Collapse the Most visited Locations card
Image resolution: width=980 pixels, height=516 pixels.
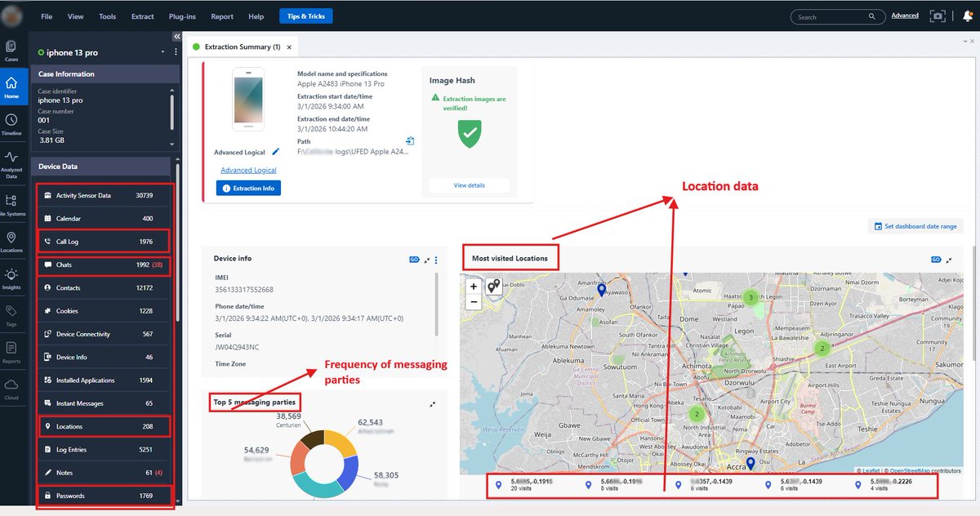pyautogui.click(x=950, y=260)
